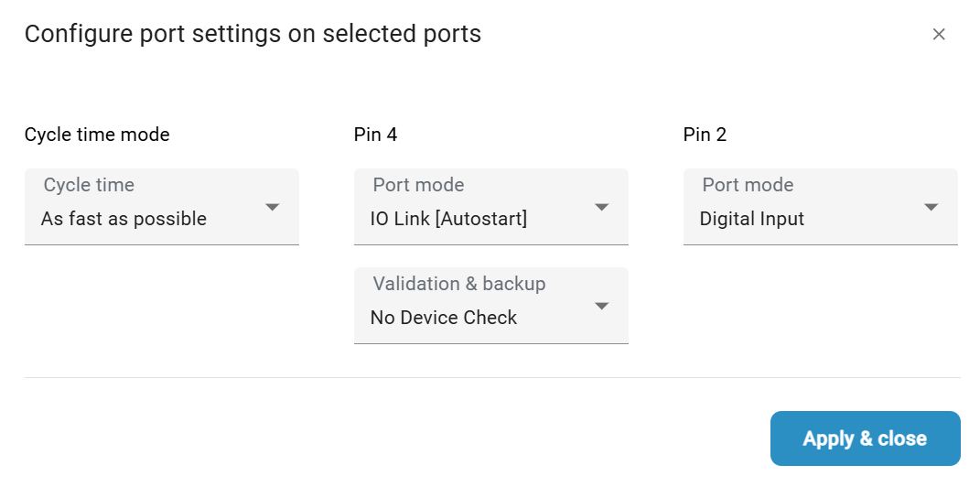Click the 'Validation & backup' field label
The width and height of the screenshot is (980, 487).
459,284
